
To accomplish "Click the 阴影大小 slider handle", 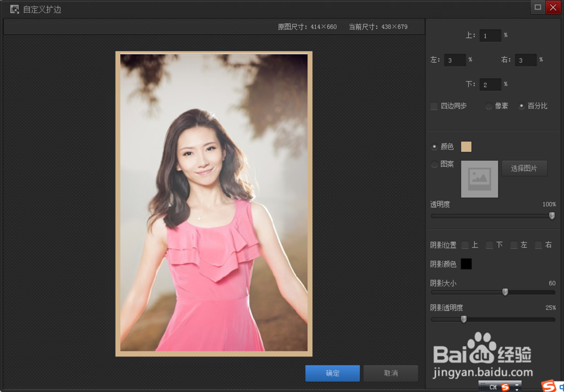I will pos(505,292).
